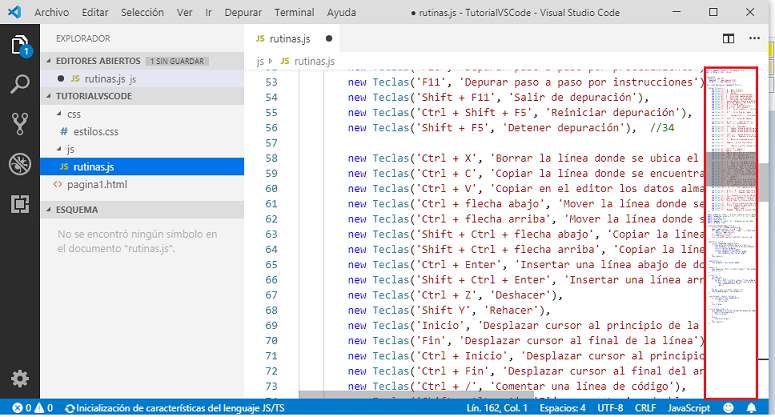The image size is (775, 417).
Task: Click the minimap viewport slider
Action: pyautogui.click(x=731, y=169)
